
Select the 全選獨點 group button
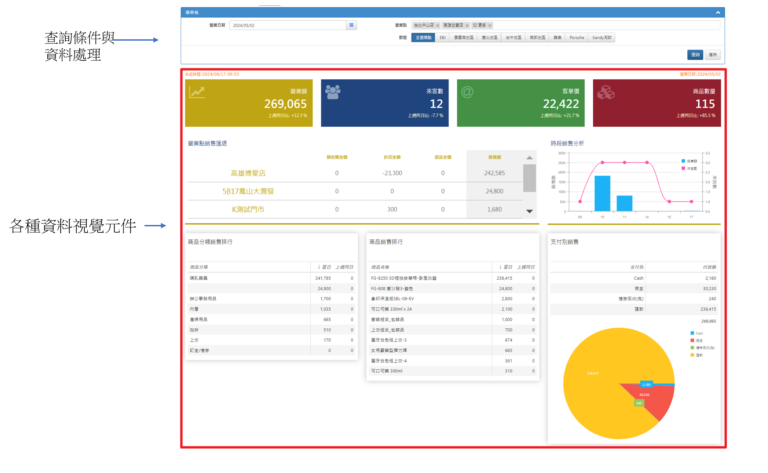[x=424, y=37]
